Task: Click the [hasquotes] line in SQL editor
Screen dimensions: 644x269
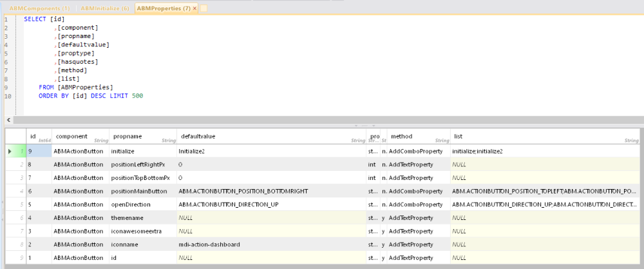Action: tap(77, 62)
